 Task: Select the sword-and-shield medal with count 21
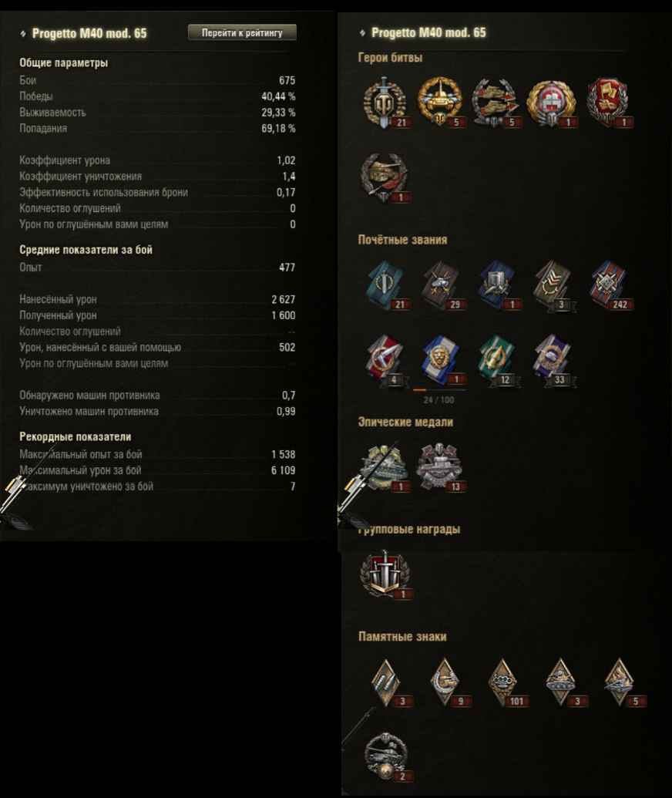(x=385, y=102)
